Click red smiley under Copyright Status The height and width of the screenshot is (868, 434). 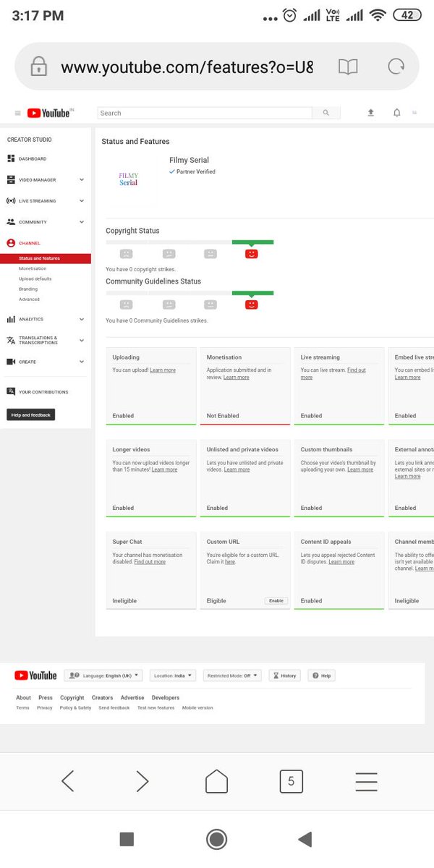click(x=251, y=254)
